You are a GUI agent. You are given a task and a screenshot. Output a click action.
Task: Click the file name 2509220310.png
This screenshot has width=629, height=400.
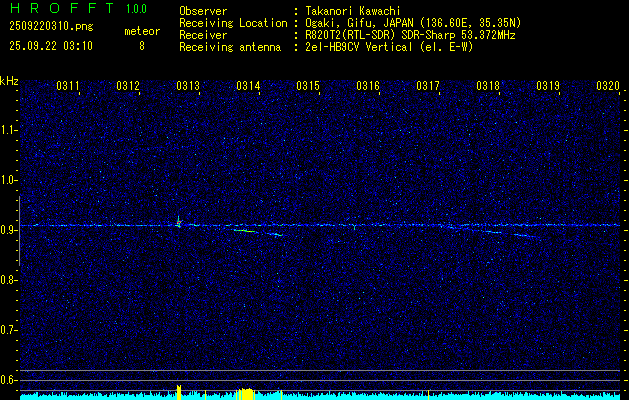tap(51, 26)
